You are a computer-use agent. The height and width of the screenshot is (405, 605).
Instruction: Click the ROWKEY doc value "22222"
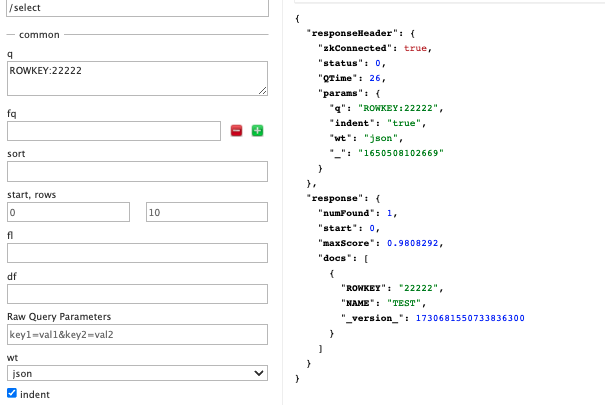point(418,288)
